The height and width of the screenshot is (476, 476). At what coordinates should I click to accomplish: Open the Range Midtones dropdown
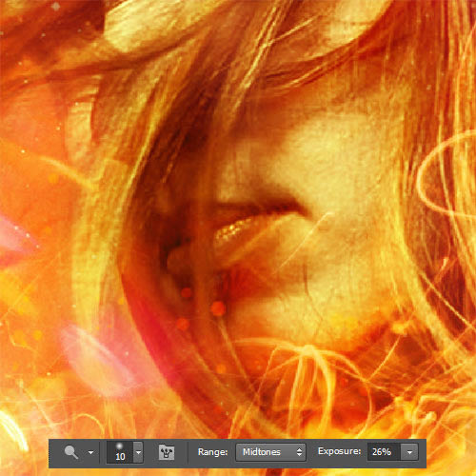tap(270, 452)
